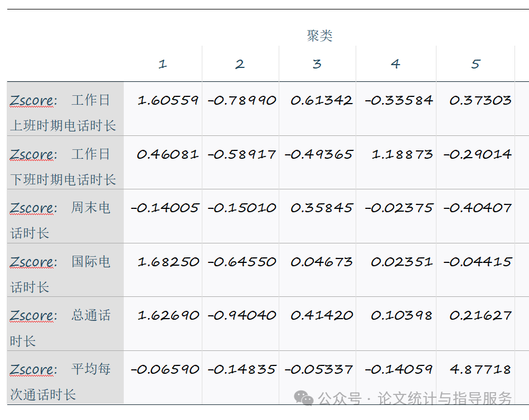Select cell value 0.37303
Image resolution: width=529 pixels, height=420 pixels.
[481, 100]
